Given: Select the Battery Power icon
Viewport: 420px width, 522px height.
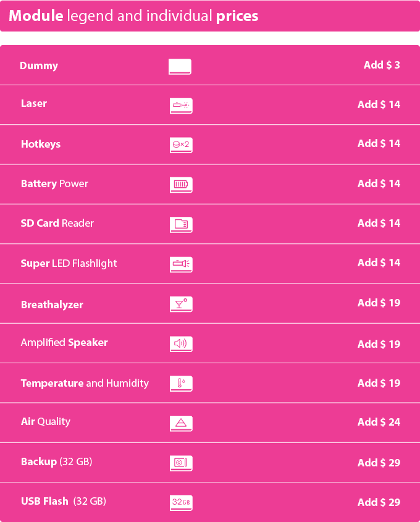Looking at the screenshot, I should pyautogui.click(x=181, y=185).
